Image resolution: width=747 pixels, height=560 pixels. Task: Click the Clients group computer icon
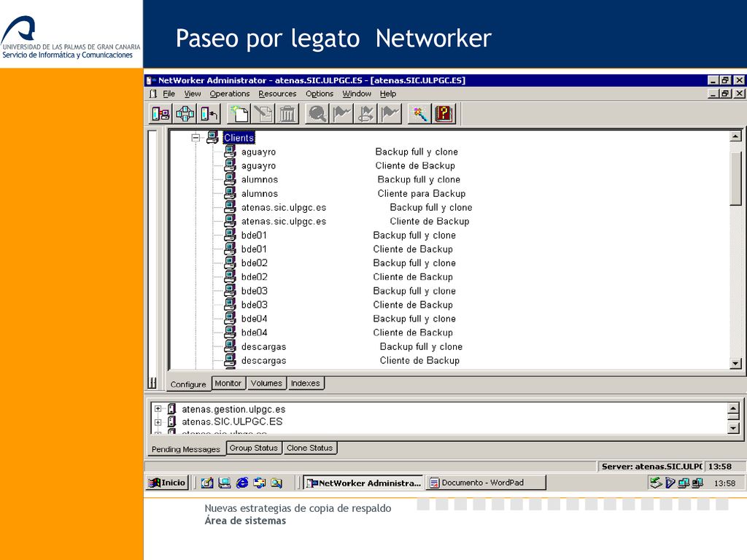pos(212,137)
